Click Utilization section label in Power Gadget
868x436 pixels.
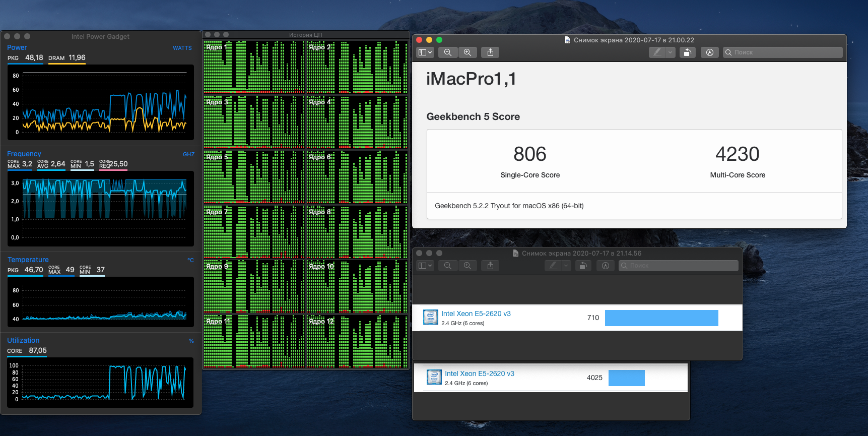coord(23,340)
